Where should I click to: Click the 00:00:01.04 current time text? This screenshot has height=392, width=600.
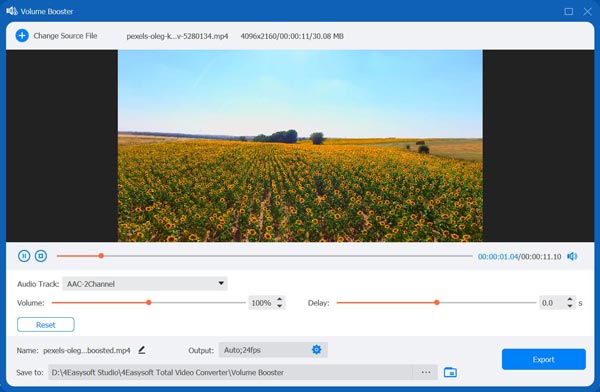coord(498,256)
